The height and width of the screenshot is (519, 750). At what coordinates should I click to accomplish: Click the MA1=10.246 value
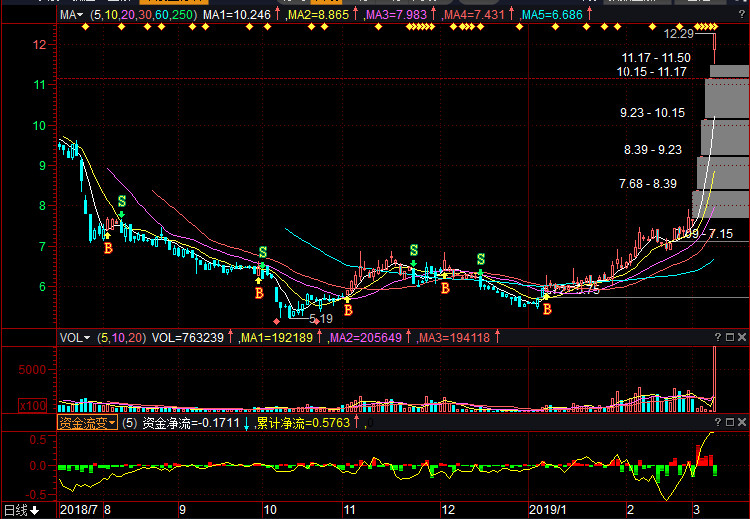237,15
